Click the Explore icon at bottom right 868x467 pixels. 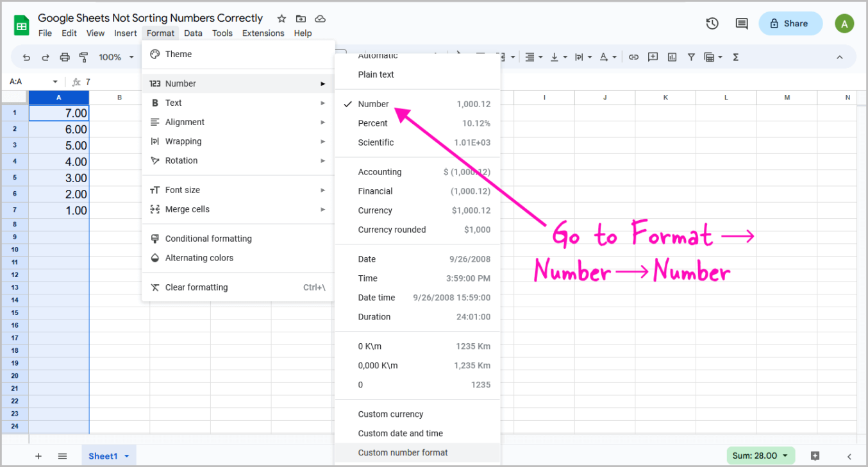pos(815,456)
